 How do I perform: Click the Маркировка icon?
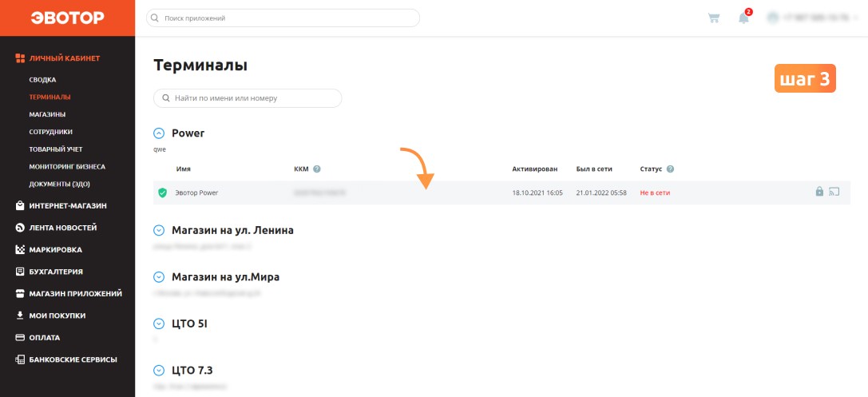click(x=20, y=250)
